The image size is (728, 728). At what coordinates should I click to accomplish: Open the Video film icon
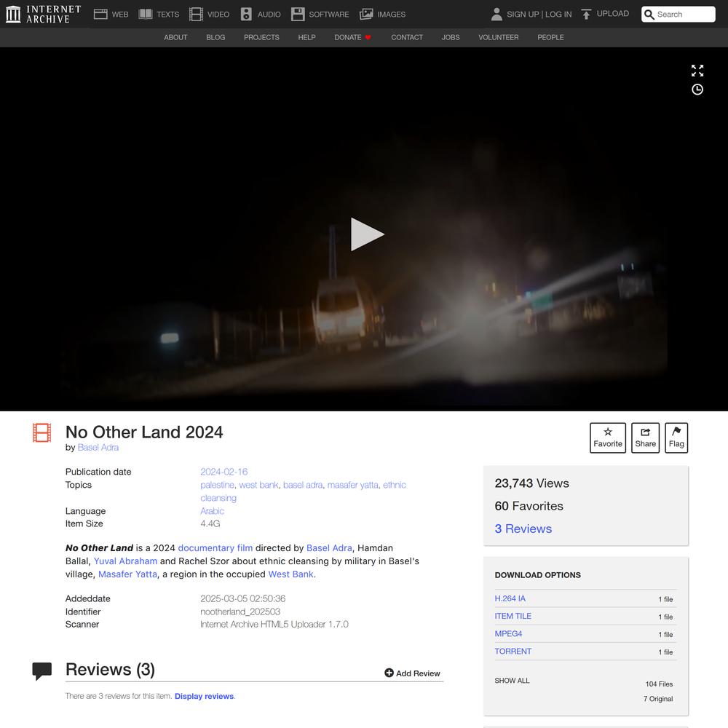pyautogui.click(x=196, y=15)
